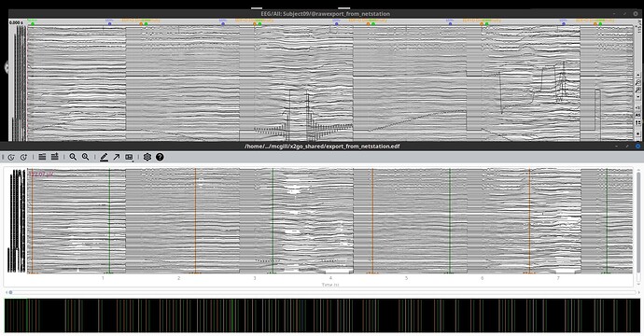Viewport: 644px width, 336px height.
Task: Click the zoom in magnifier in toolbar
Action: pyautogui.click(x=86, y=157)
